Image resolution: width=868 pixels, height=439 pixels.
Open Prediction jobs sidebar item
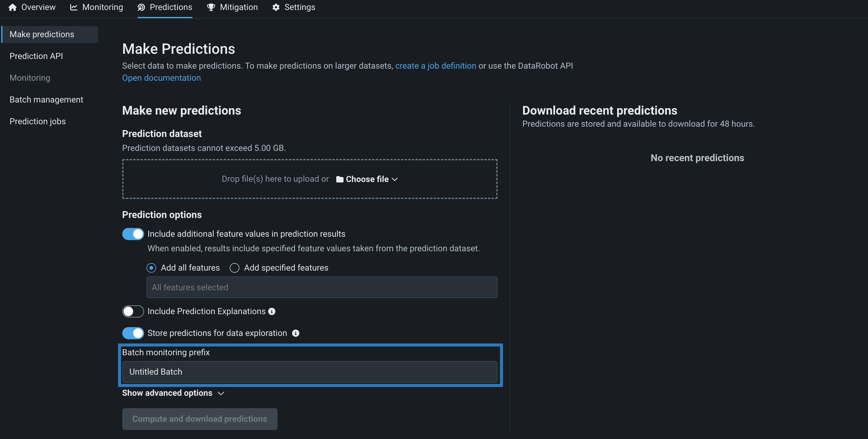38,122
